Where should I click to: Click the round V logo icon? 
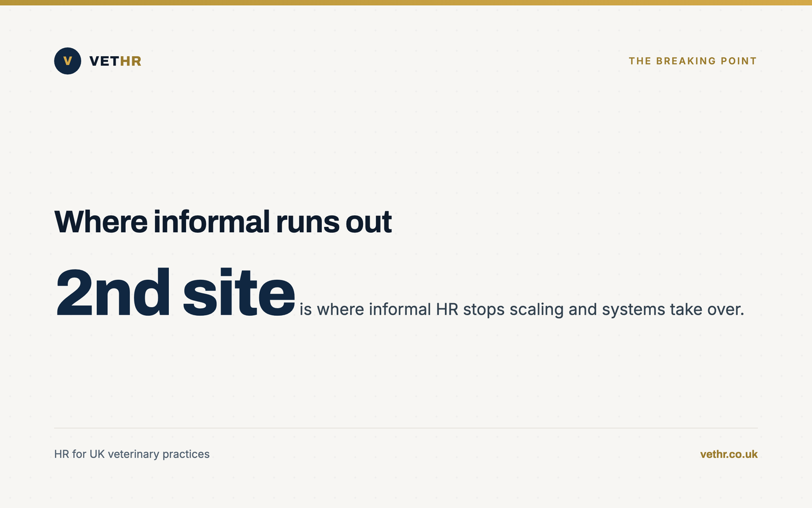[x=67, y=61]
